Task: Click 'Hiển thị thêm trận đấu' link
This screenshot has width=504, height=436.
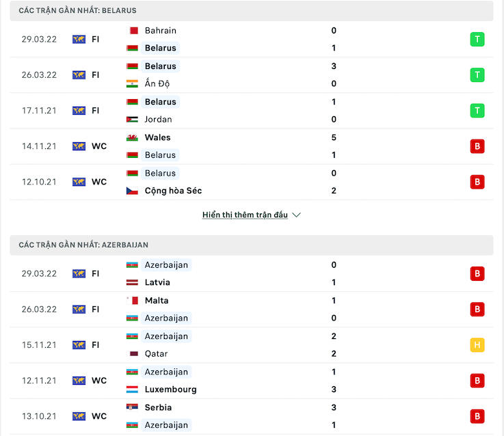Action: click(245, 215)
